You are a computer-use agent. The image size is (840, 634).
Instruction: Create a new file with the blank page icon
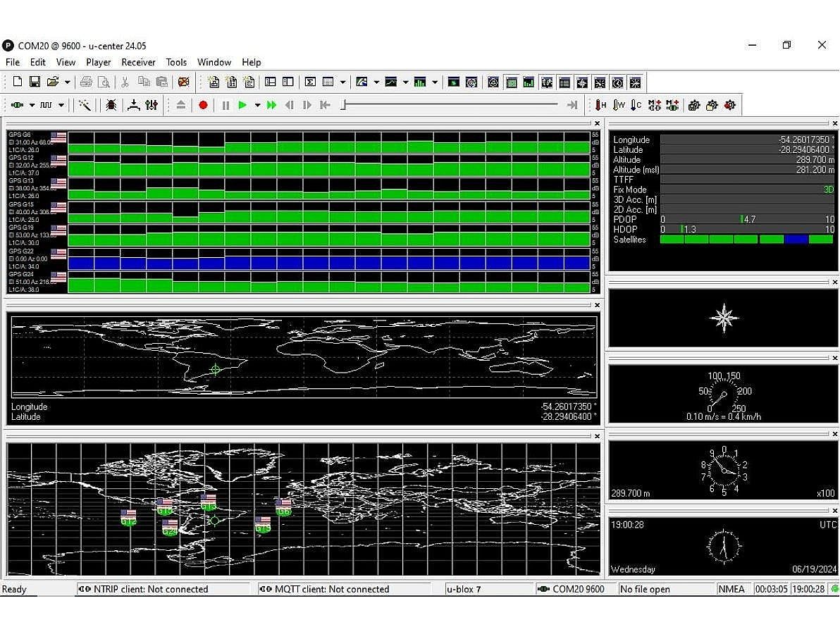[x=17, y=82]
